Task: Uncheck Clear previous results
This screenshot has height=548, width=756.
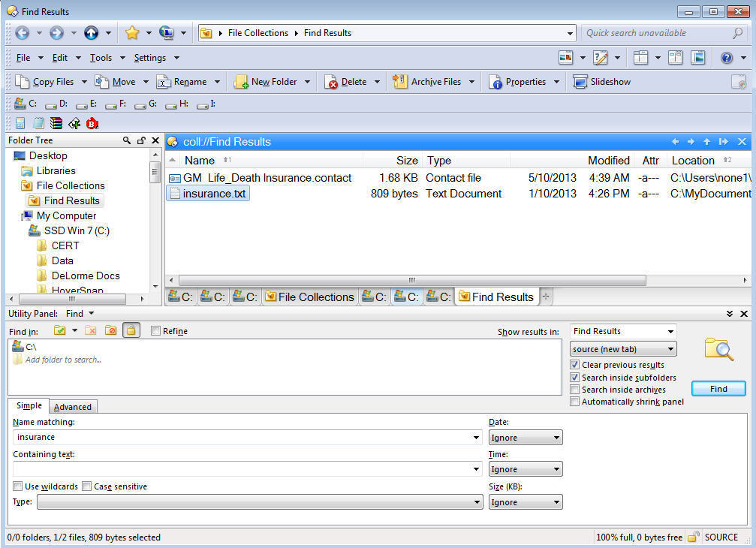Action: click(x=574, y=365)
